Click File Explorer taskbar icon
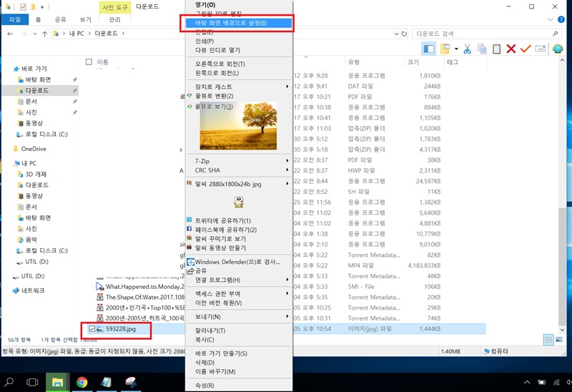 58,382
